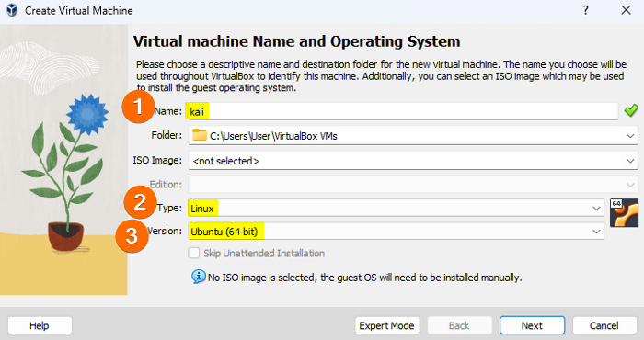Image resolution: width=644 pixels, height=340 pixels.
Task: Click the '<not selected>' ISO Image text
Action: coord(226,161)
